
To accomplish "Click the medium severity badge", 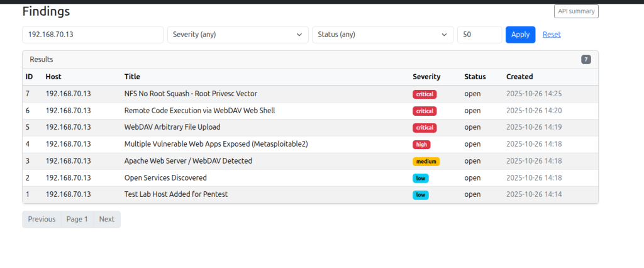I will coord(426,162).
